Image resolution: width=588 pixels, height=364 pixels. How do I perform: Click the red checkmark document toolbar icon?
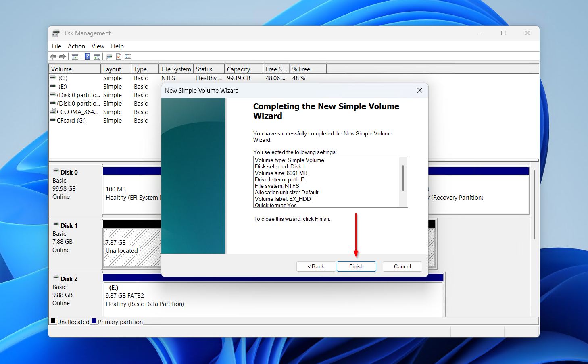[119, 57]
